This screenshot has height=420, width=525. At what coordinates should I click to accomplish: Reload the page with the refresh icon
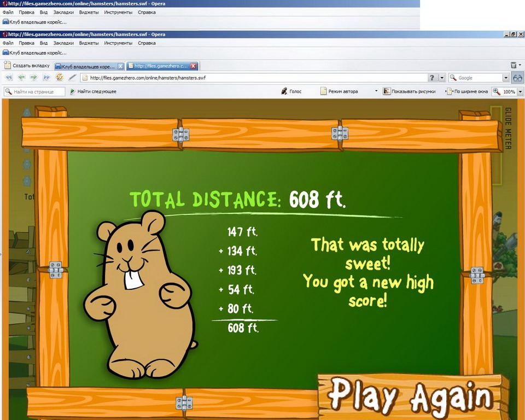60,78
